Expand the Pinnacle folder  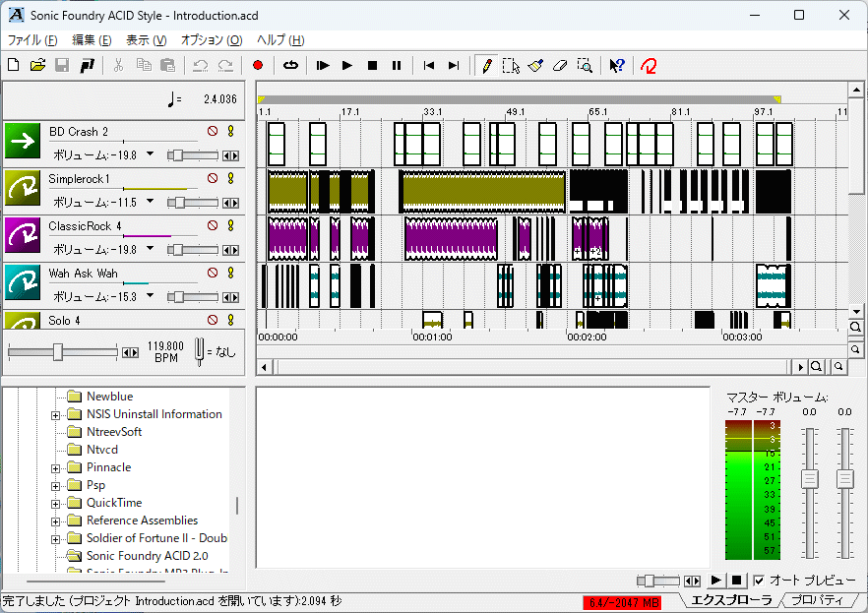(x=55, y=468)
